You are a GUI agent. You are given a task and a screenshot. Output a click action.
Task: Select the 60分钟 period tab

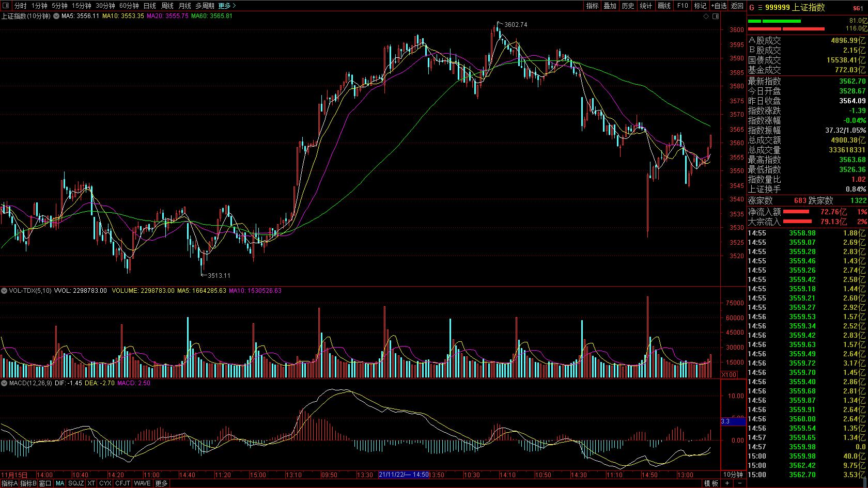[129, 6]
